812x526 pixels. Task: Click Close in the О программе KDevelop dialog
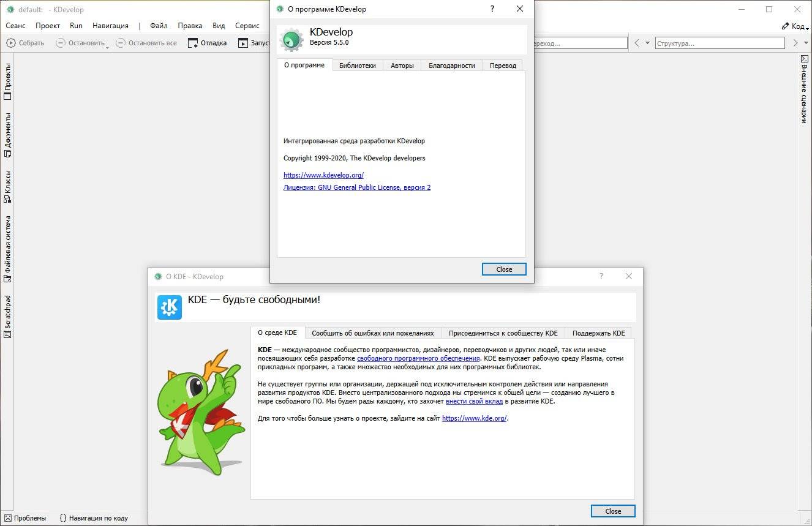504,269
